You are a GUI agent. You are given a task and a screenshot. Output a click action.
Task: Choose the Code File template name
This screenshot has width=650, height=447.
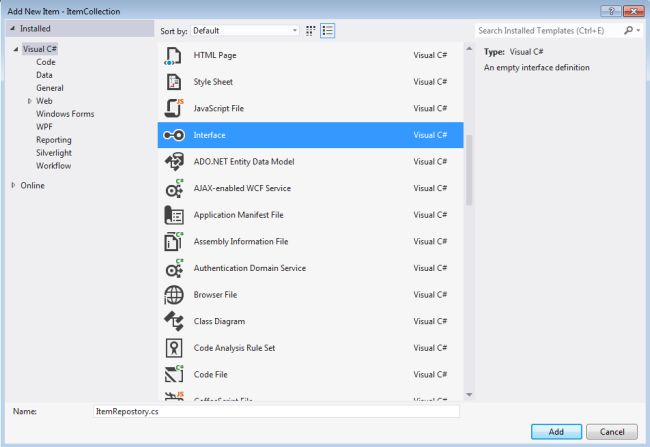coord(211,374)
